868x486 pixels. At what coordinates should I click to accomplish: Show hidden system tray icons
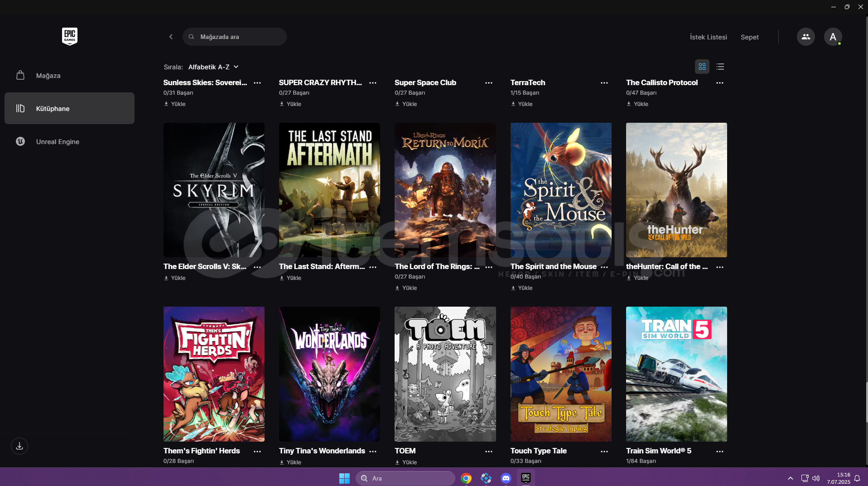791,478
